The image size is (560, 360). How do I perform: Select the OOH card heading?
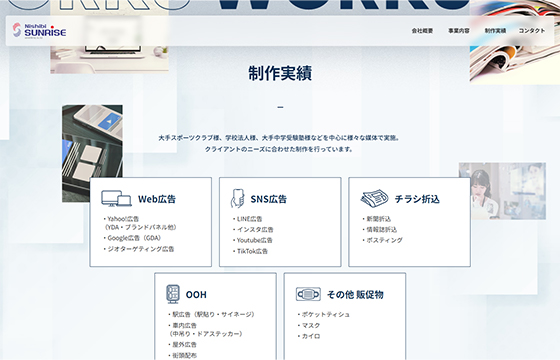coord(196,295)
